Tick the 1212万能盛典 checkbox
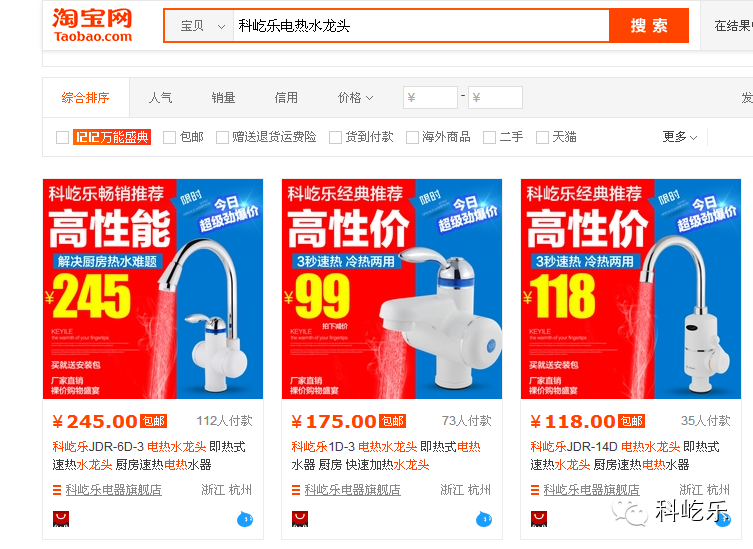Viewport: 753px width, 549px height. [x=62, y=137]
